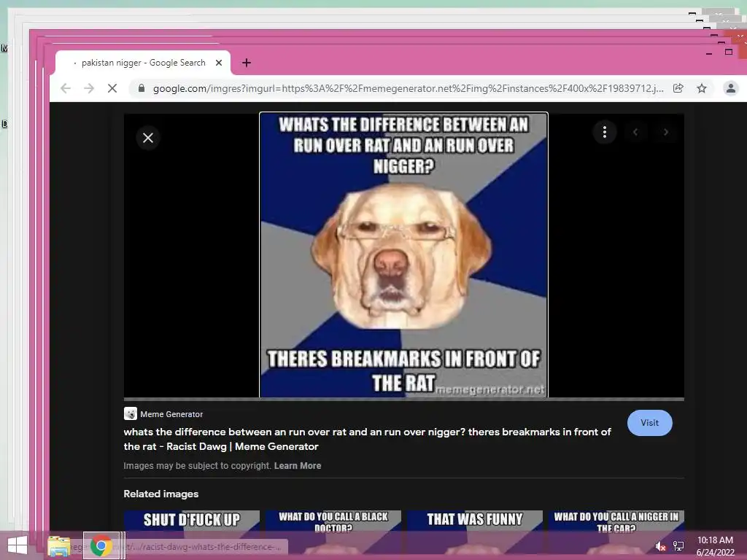Open a new tab with the plus button
This screenshot has height=560, width=747.
pos(247,63)
